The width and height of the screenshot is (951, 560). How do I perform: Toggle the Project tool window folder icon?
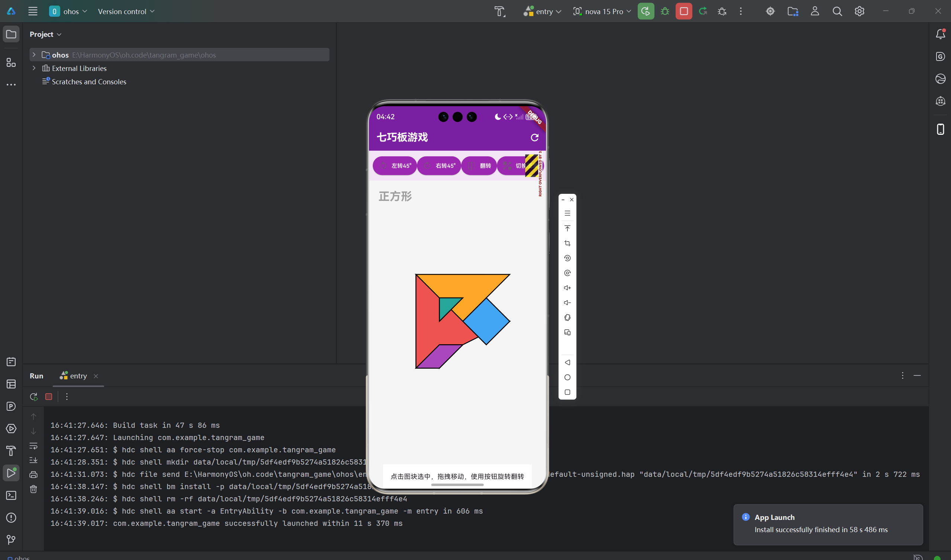(11, 34)
